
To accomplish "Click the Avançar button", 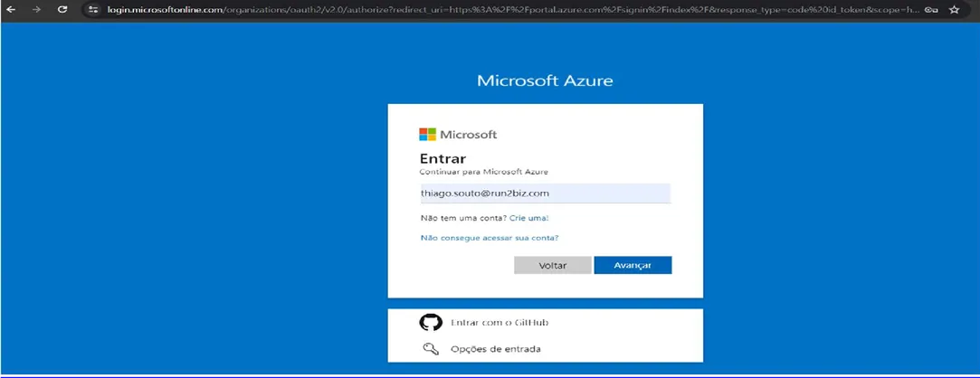I will coord(633,266).
